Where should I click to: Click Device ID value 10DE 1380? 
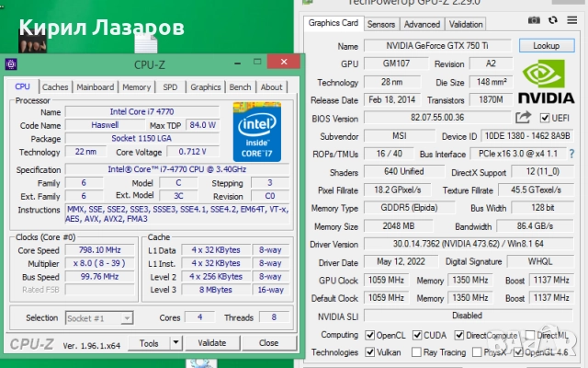click(527, 136)
